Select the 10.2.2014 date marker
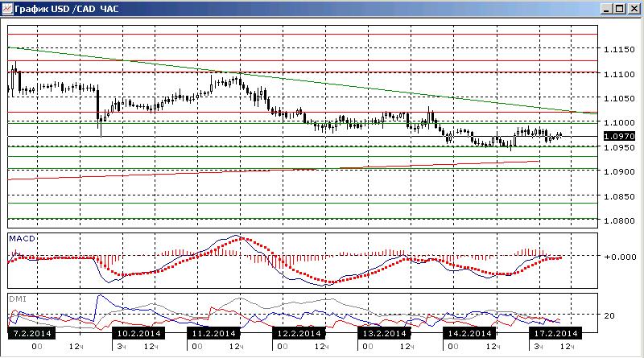Viewport: 644px width, 358px height. click(138, 333)
